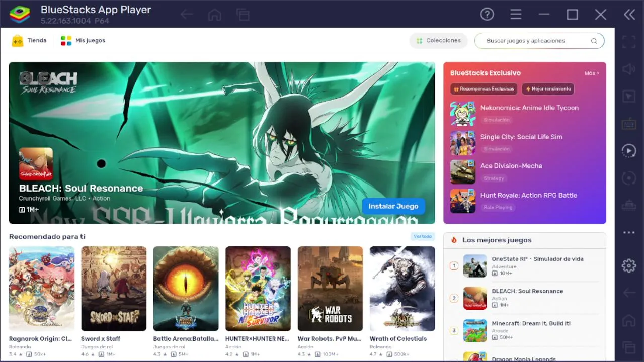Show more side toolbar options (three dots)
The width and height of the screenshot is (644, 362).
click(x=629, y=233)
